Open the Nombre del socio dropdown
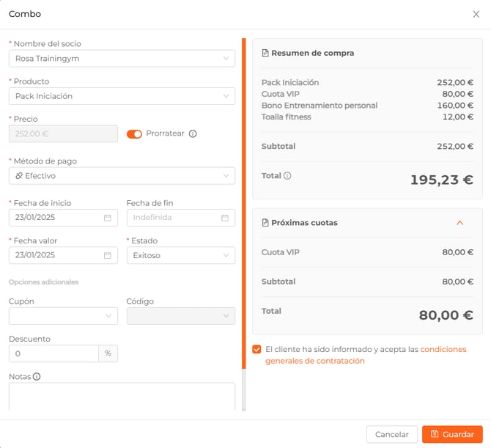The width and height of the screenshot is (491, 448). tap(122, 59)
